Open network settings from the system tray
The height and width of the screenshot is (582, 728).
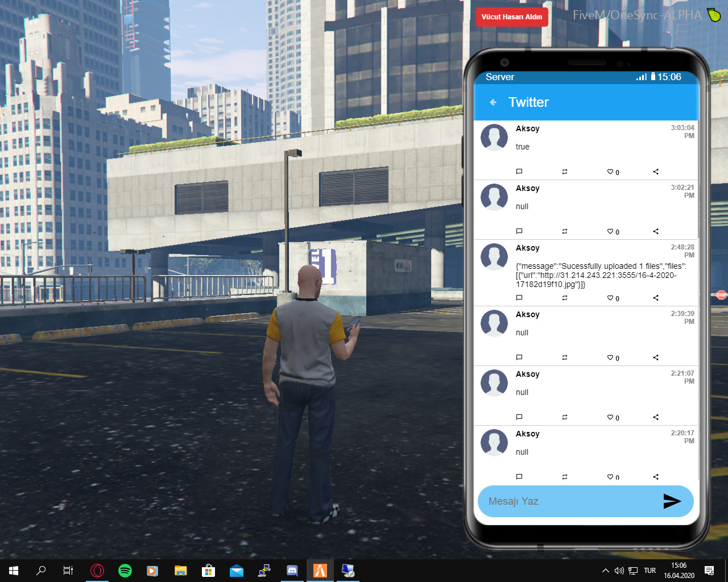click(633, 571)
